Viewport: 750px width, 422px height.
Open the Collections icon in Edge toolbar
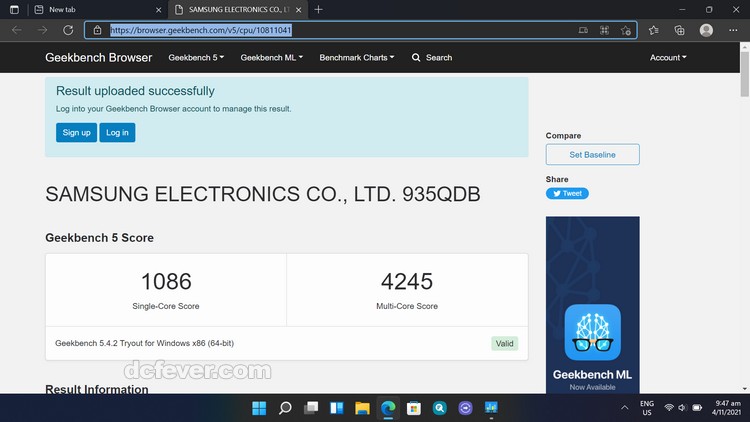click(679, 30)
